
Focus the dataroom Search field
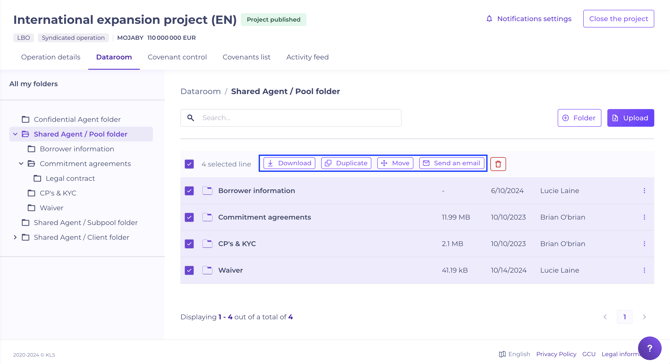pyautogui.click(x=291, y=117)
